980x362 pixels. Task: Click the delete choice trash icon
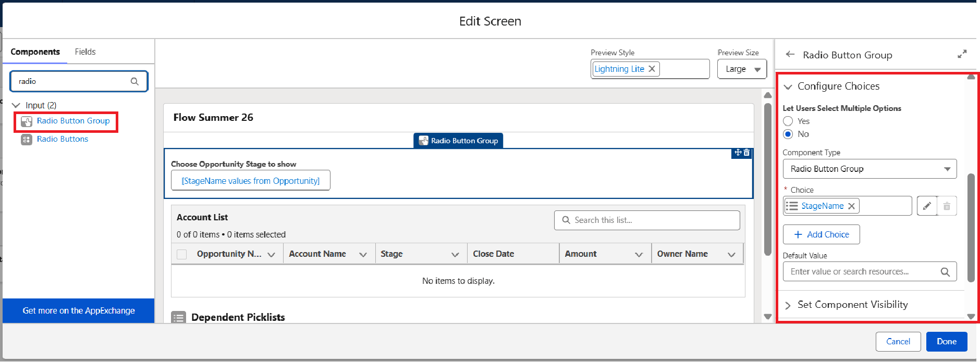(x=947, y=206)
